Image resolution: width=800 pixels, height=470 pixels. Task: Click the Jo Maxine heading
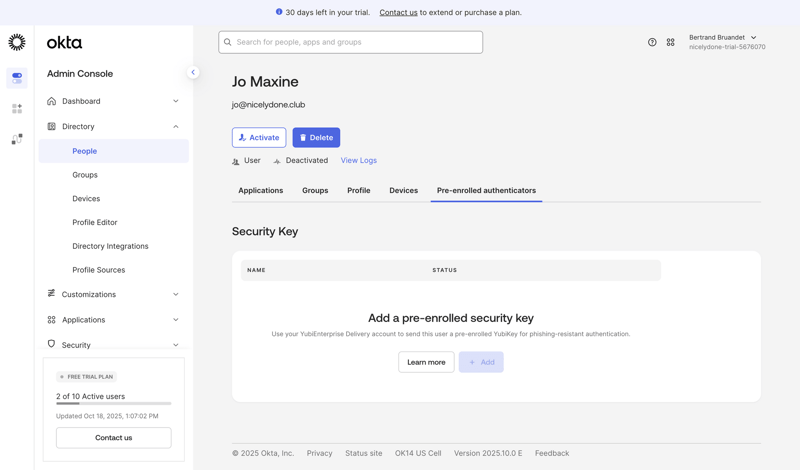point(265,82)
